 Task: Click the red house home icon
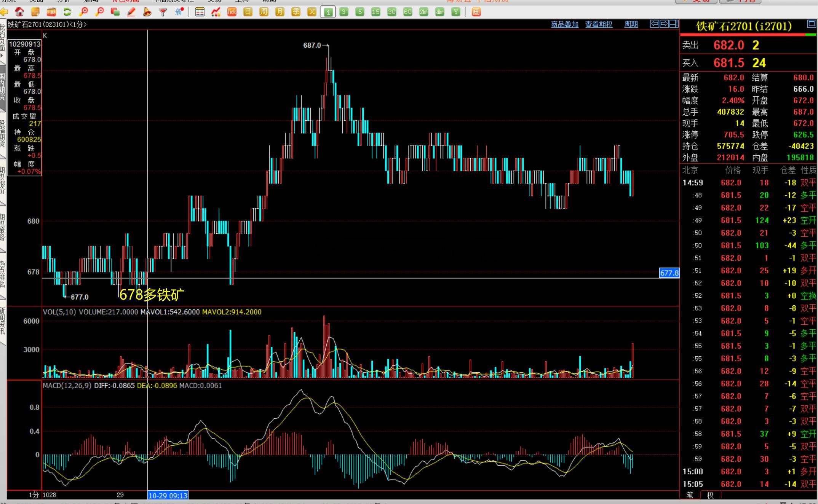click(x=19, y=12)
